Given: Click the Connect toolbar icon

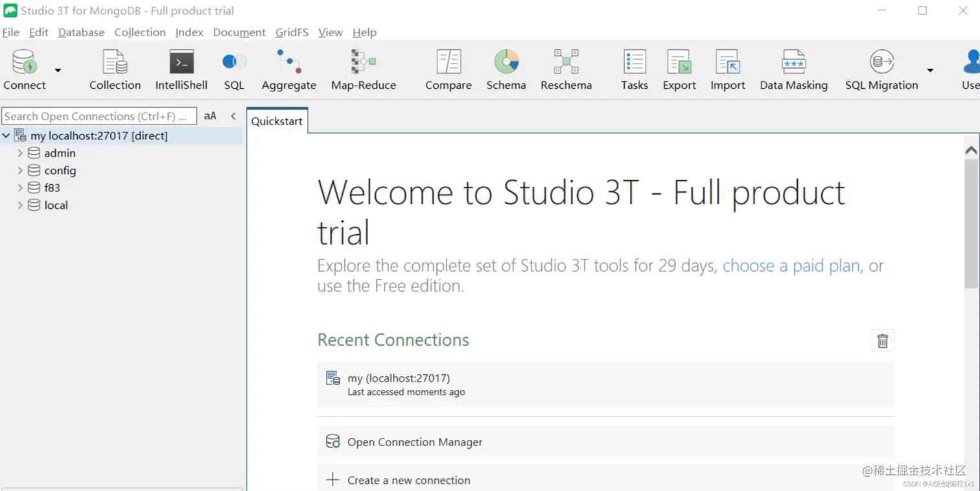Looking at the screenshot, I should [25, 69].
